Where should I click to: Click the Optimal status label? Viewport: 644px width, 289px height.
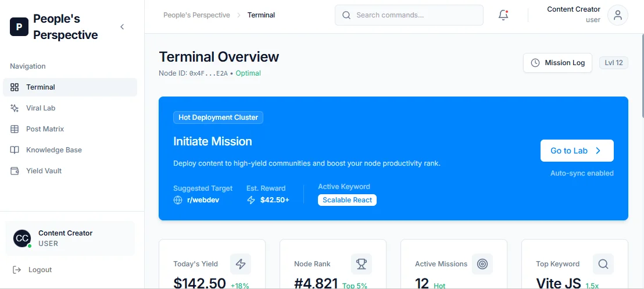point(248,74)
